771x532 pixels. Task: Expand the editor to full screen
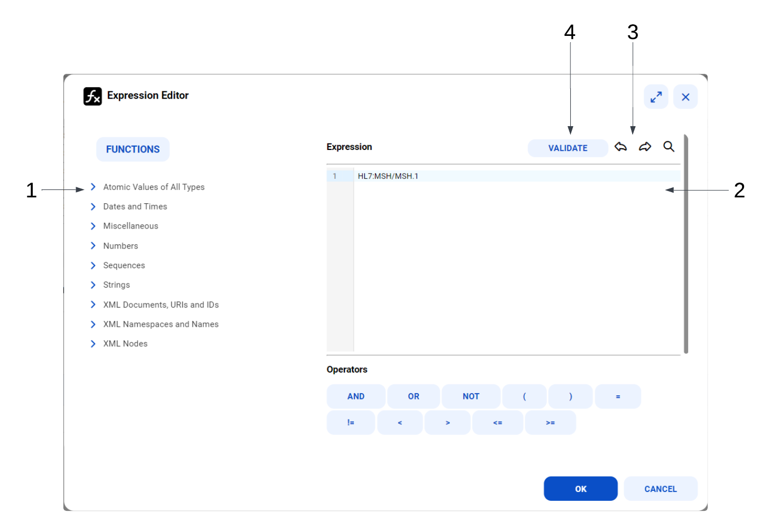[x=656, y=97]
